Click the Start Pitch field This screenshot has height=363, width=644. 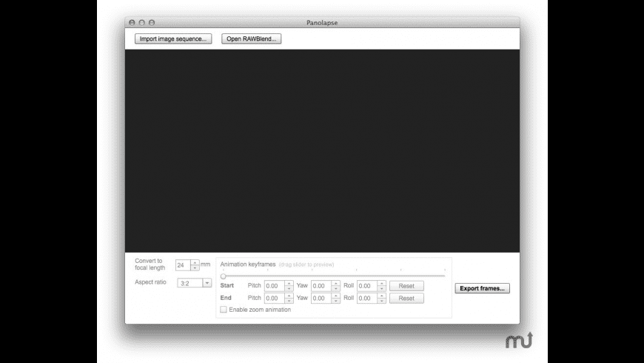point(275,286)
